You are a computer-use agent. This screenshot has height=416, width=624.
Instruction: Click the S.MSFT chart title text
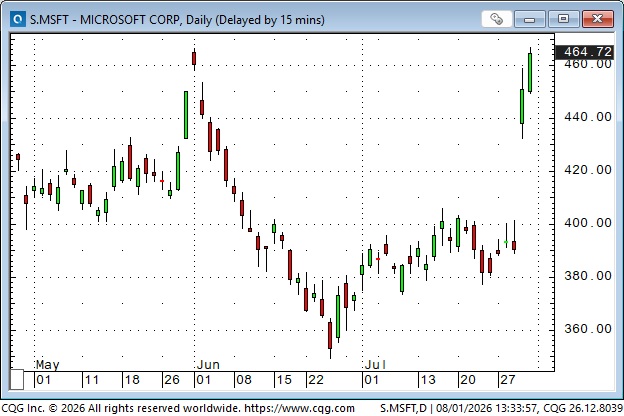pyautogui.click(x=177, y=20)
